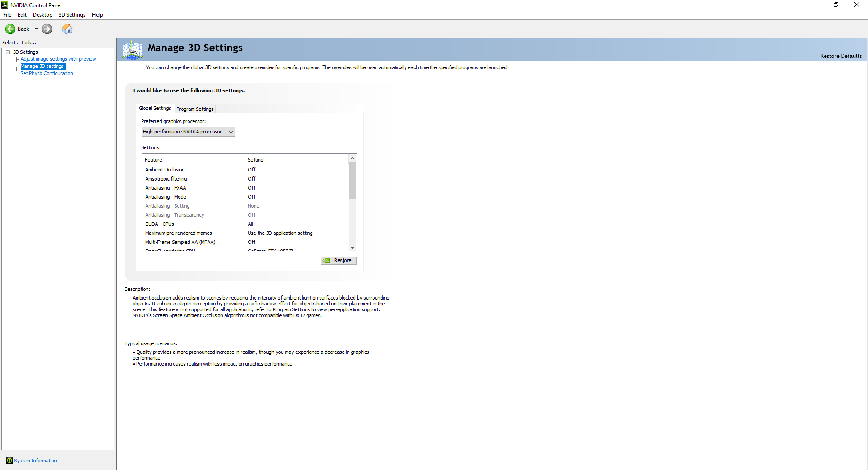Open the Home icon in toolbar

[67, 29]
